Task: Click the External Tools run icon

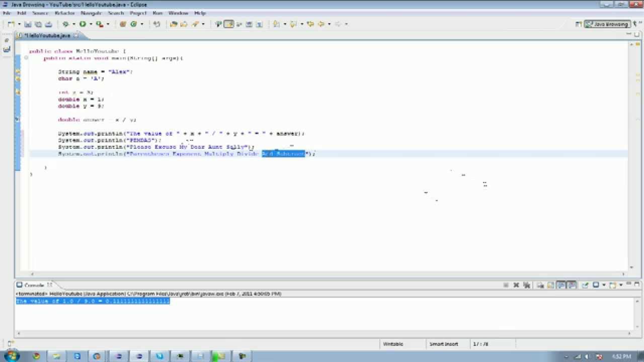Action: pos(100,24)
